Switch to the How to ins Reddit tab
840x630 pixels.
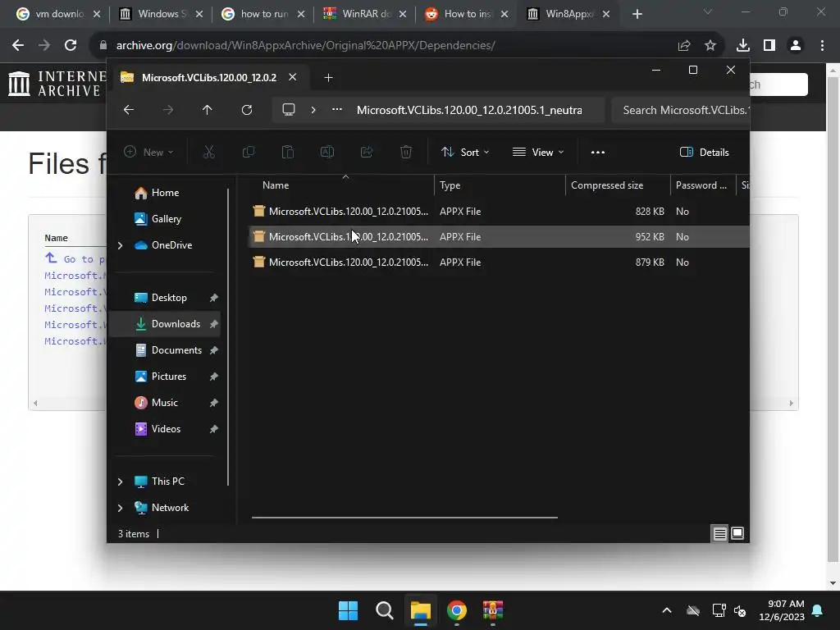coord(467,14)
